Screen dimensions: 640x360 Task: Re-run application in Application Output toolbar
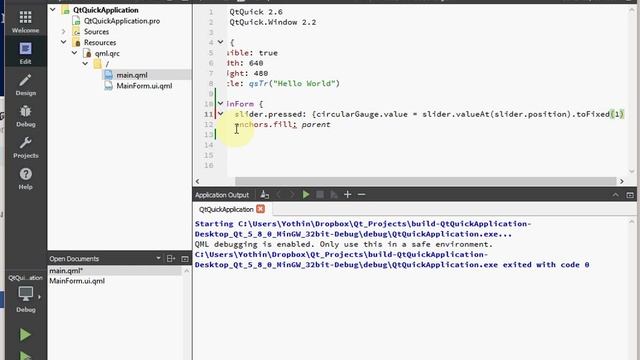pos(306,195)
